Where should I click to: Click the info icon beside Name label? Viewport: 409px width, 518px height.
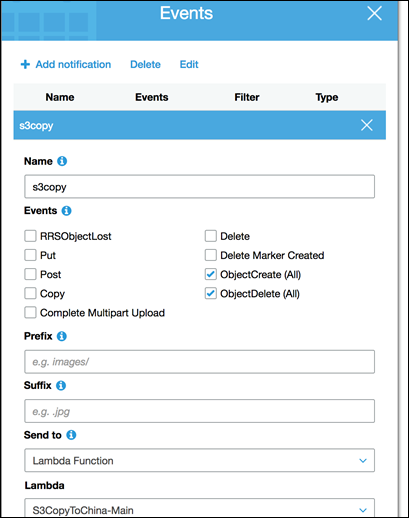[x=62, y=161]
